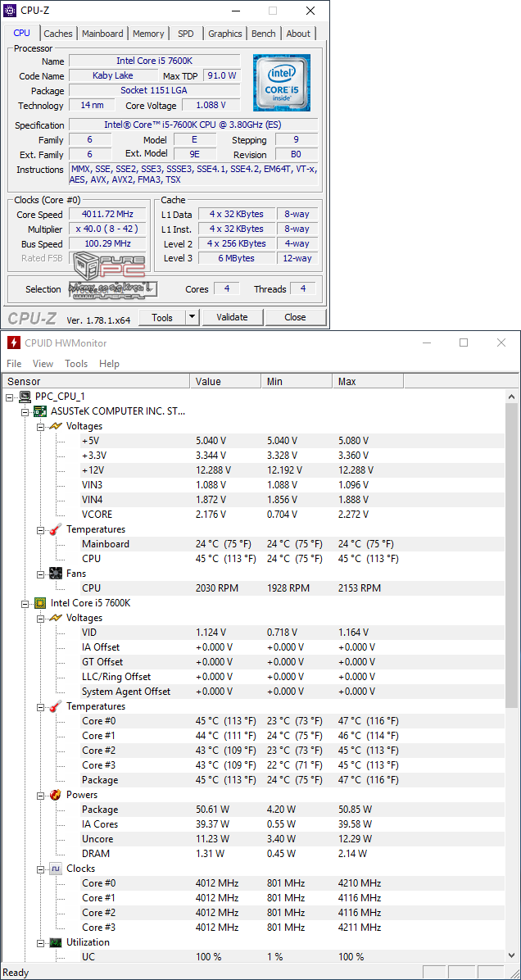This screenshot has height=980, width=521.
Task: Collapse the Intel Core i5 7600K node
Action: [25, 603]
